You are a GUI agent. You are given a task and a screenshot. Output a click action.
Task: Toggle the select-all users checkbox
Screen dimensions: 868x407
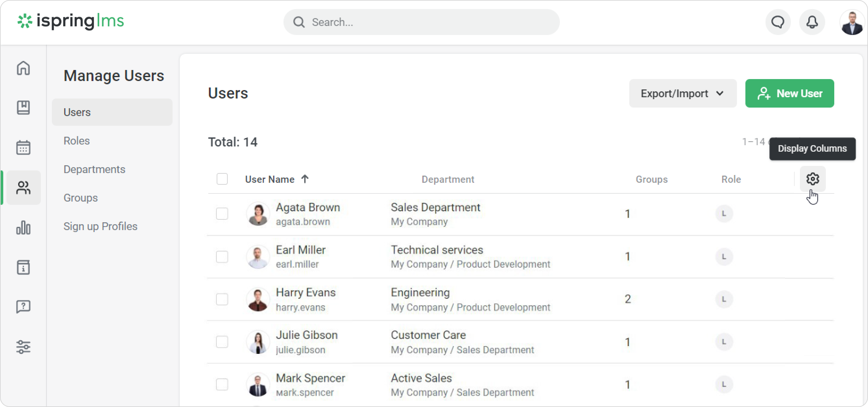point(222,179)
